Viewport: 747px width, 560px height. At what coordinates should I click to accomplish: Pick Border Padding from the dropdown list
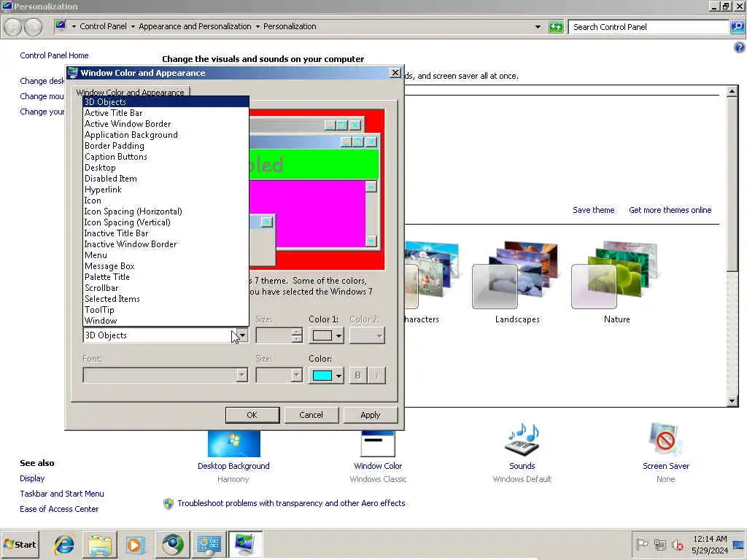click(x=166, y=146)
